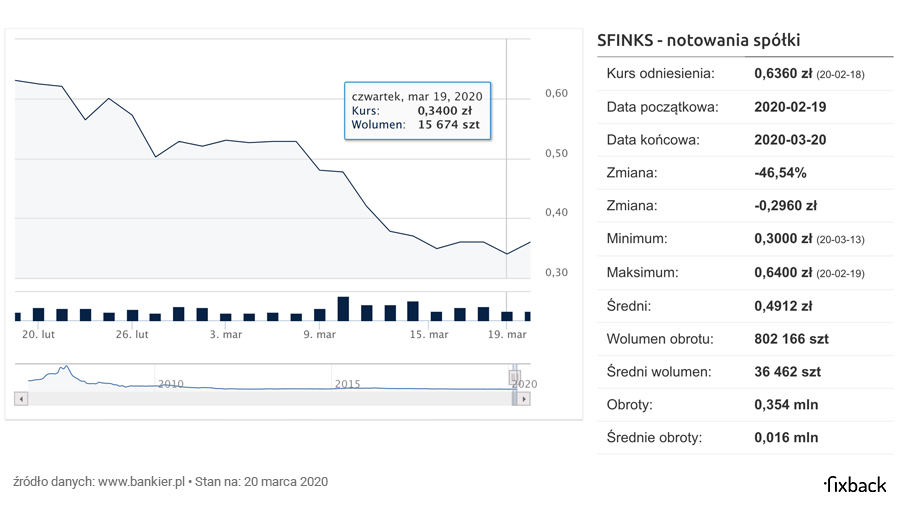Click the navigator range handle near 2020
The height and width of the screenshot is (505, 900).
click(514, 377)
